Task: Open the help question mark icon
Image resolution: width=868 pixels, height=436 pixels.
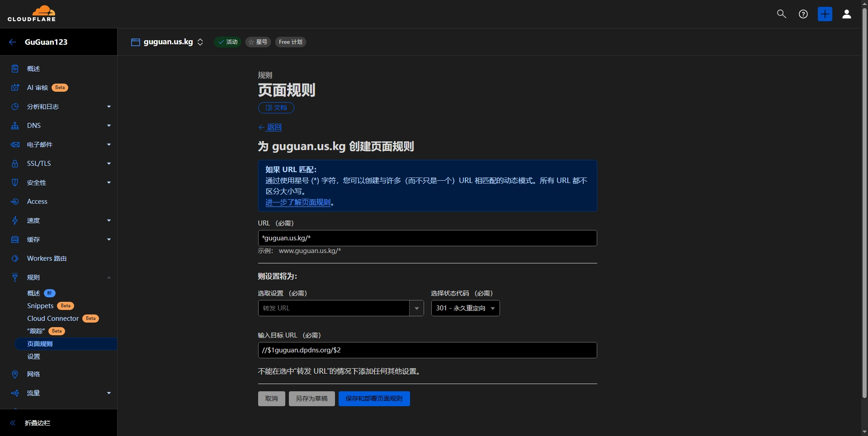Action: pyautogui.click(x=803, y=14)
